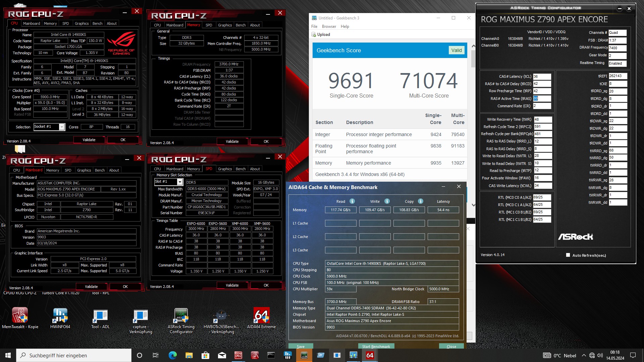The height and width of the screenshot is (362, 644).
Task: Launch the AIDA64 Extreme desktop icon
Action: (261, 318)
